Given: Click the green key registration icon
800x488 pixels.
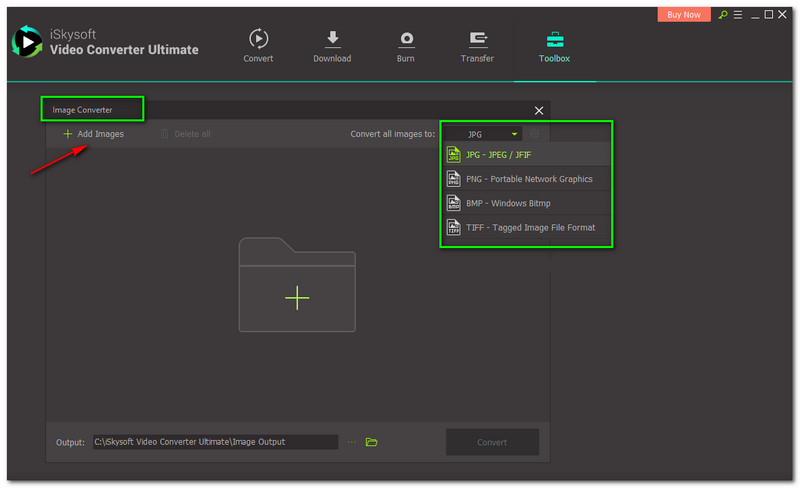Looking at the screenshot, I should (723, 15).
